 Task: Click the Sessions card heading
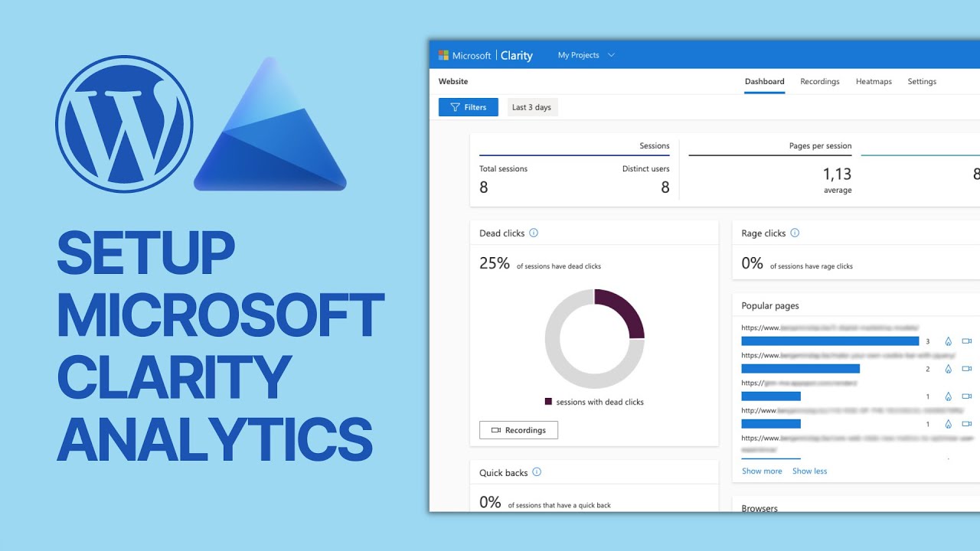(655, 146)
